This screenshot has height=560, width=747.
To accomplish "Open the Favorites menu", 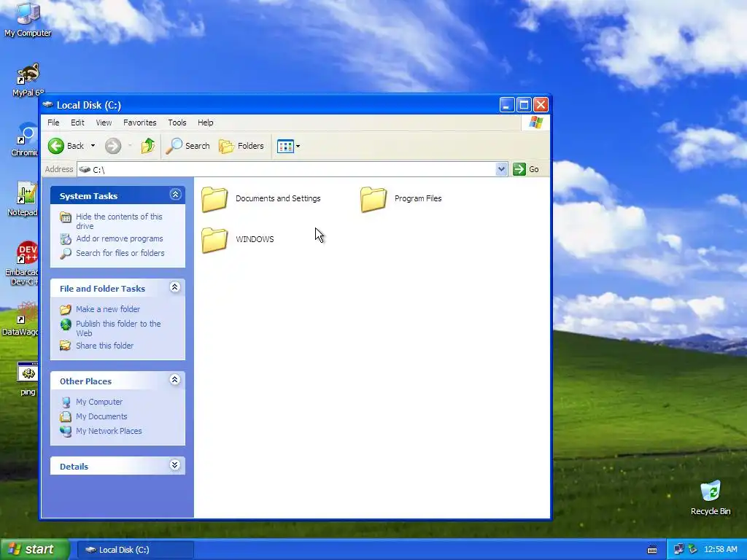I will 139,122.
